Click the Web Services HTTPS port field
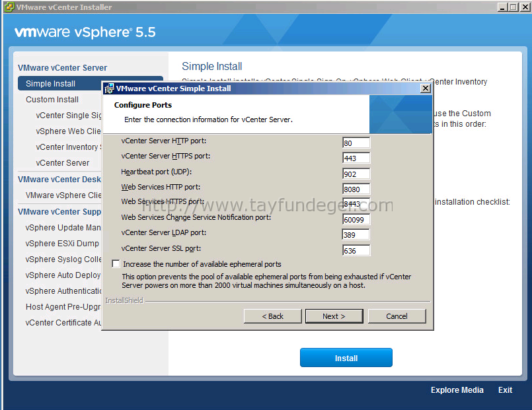 [x=356, y=203]
